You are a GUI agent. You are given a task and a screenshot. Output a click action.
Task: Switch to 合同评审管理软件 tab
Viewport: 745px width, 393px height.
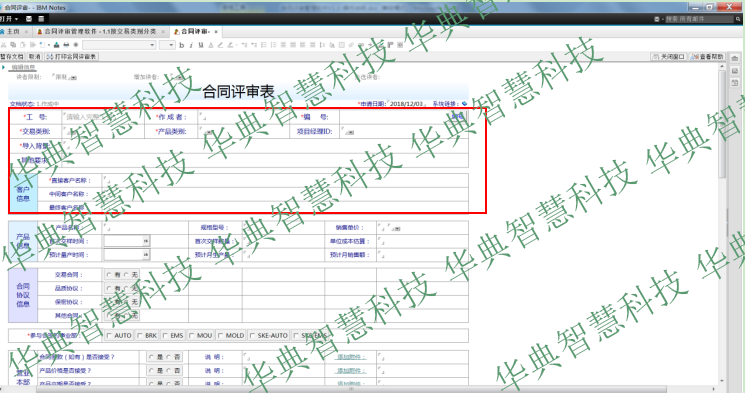pyautogui.click(x=100, y=31)
